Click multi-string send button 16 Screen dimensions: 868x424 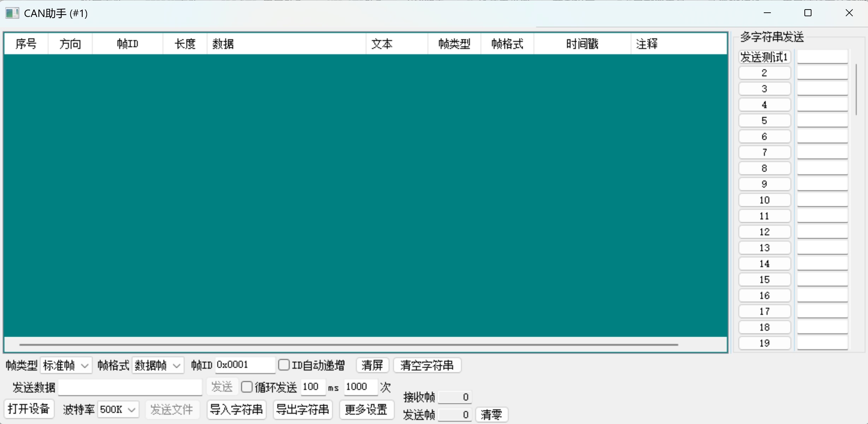tap(764, 296)
